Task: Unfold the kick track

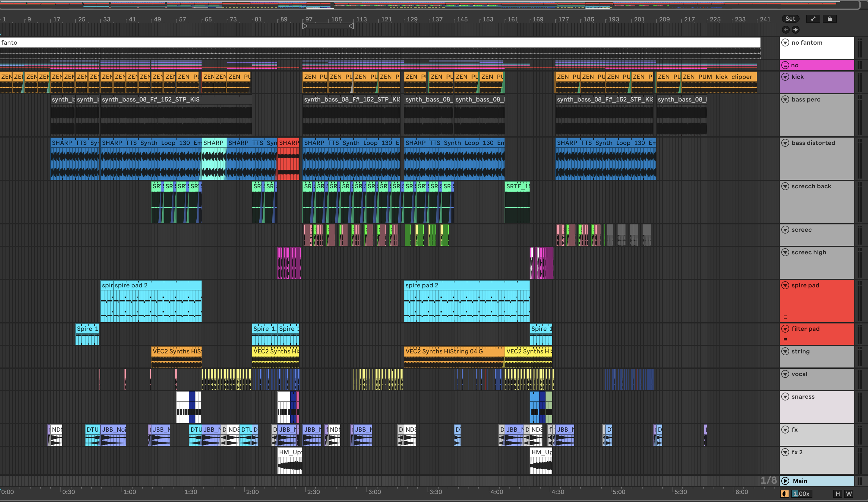Action: [x=785, y=77]
